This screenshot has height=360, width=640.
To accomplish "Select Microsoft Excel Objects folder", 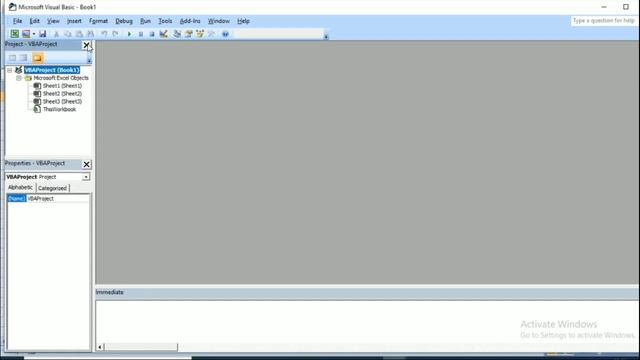I will tap(61, 78).
